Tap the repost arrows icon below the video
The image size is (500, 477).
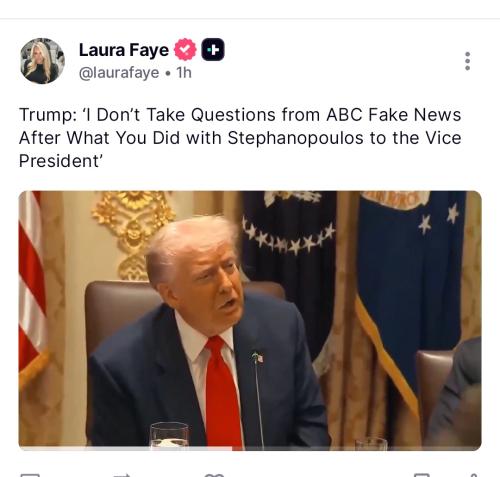pos(122,475)
